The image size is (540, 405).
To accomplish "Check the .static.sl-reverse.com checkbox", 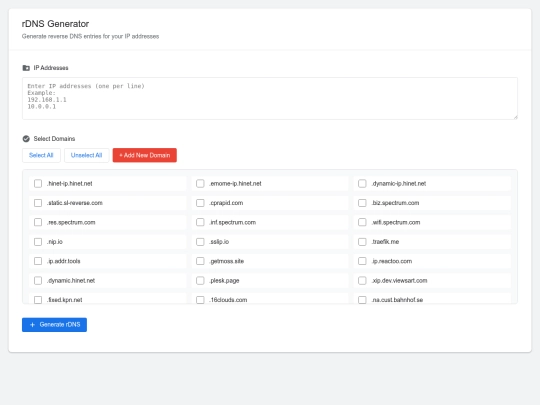I will point(38,203).
